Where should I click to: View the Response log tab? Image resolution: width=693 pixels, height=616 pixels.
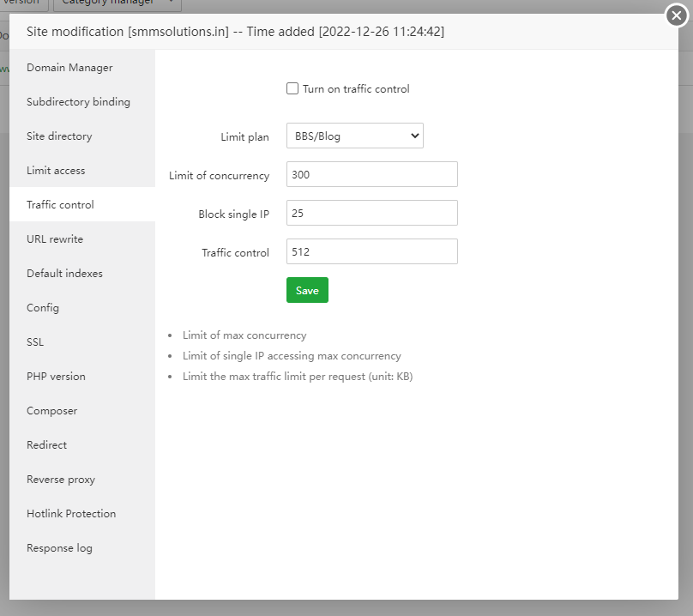click(x=82, y=548)
